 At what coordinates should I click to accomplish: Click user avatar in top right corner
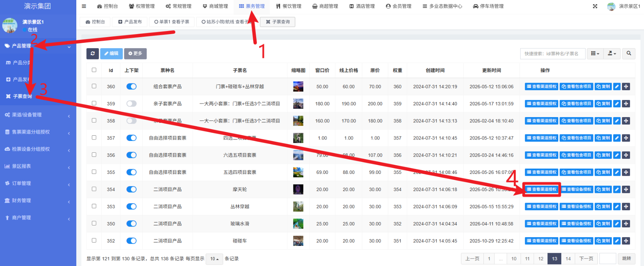pyautogui.click(x=611, y=6)
